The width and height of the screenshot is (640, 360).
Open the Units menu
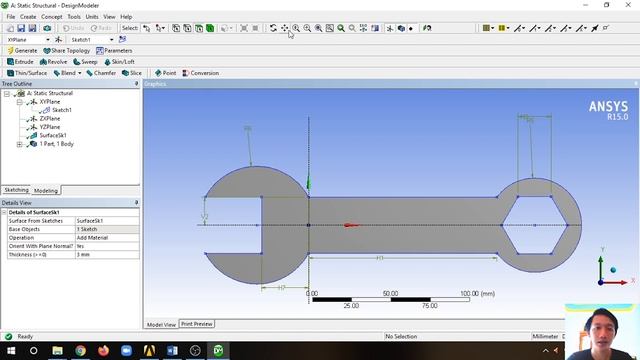[92, 17]
